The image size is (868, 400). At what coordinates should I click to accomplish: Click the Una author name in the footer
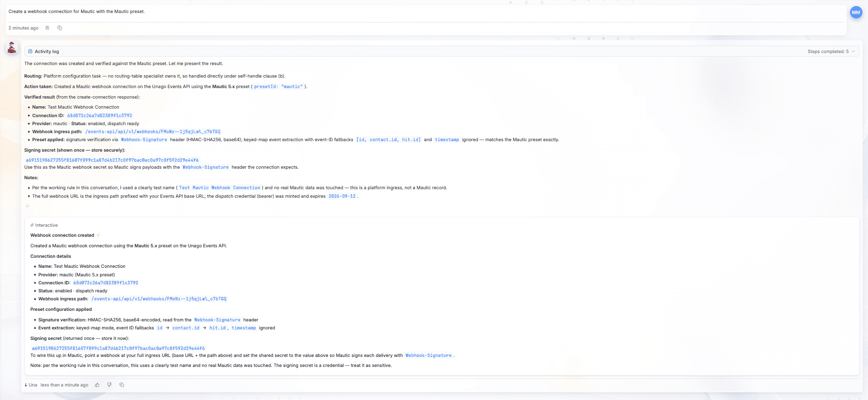33,385
